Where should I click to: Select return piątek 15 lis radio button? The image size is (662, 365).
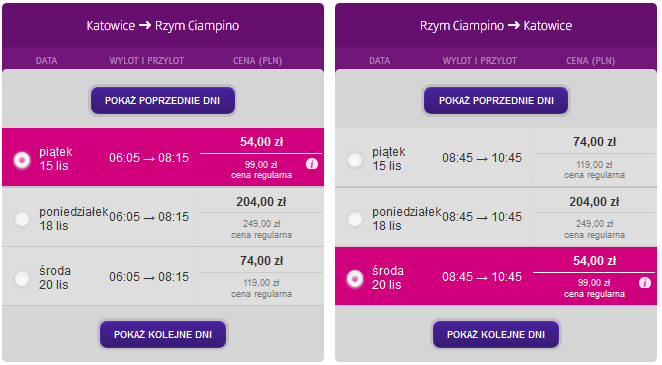click(355, 160)
